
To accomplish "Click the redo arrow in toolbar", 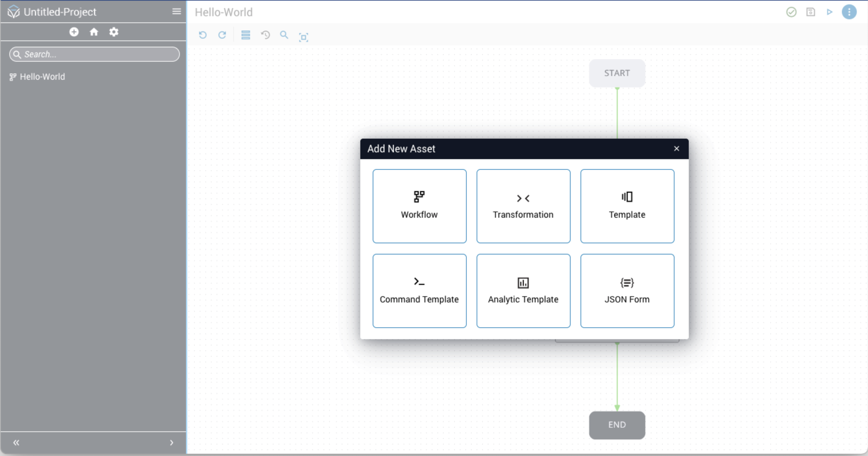I will [x=222, y=35].
